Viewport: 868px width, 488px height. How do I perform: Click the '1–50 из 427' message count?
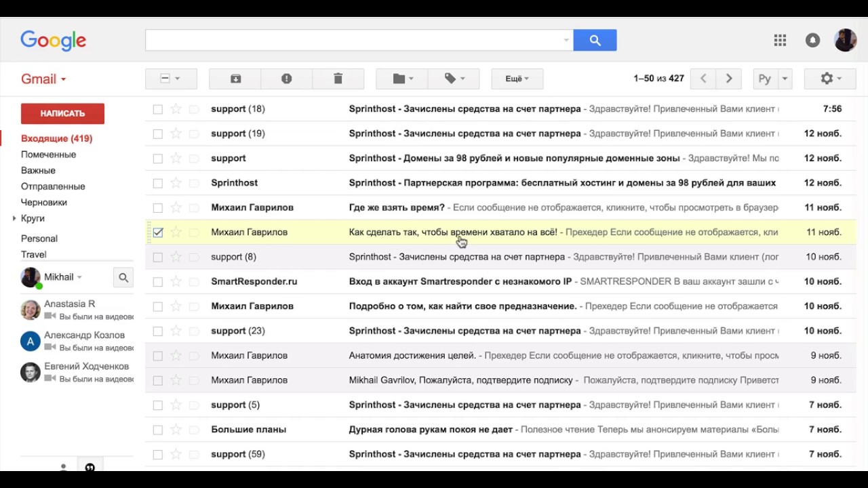pos(658,79)
